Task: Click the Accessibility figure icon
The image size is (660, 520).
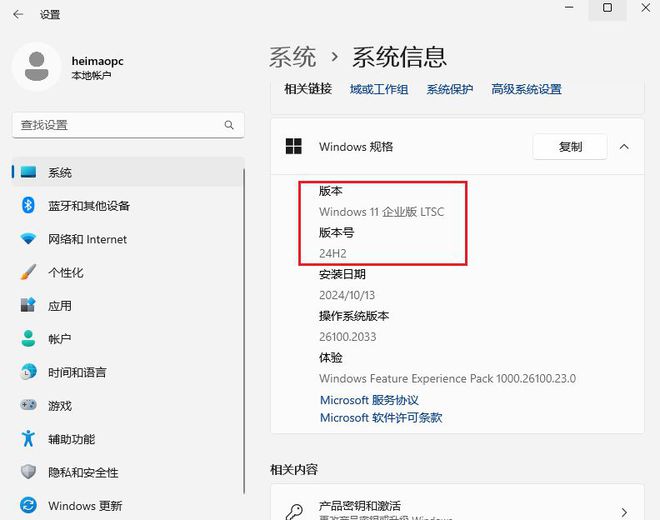Action: (x=28, y=438)
